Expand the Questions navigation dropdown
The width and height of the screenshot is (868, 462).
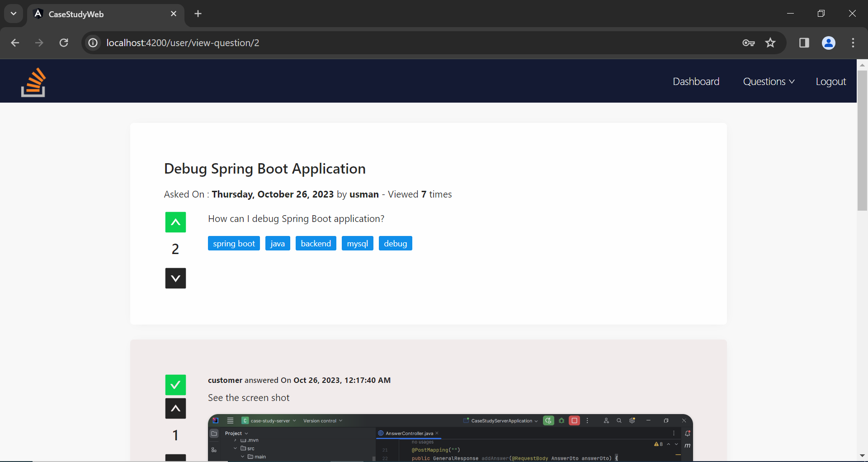769,81
